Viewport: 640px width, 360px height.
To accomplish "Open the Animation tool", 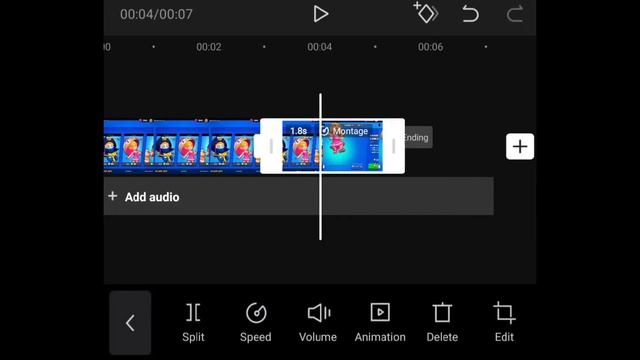I will click(x=380, y=323).
